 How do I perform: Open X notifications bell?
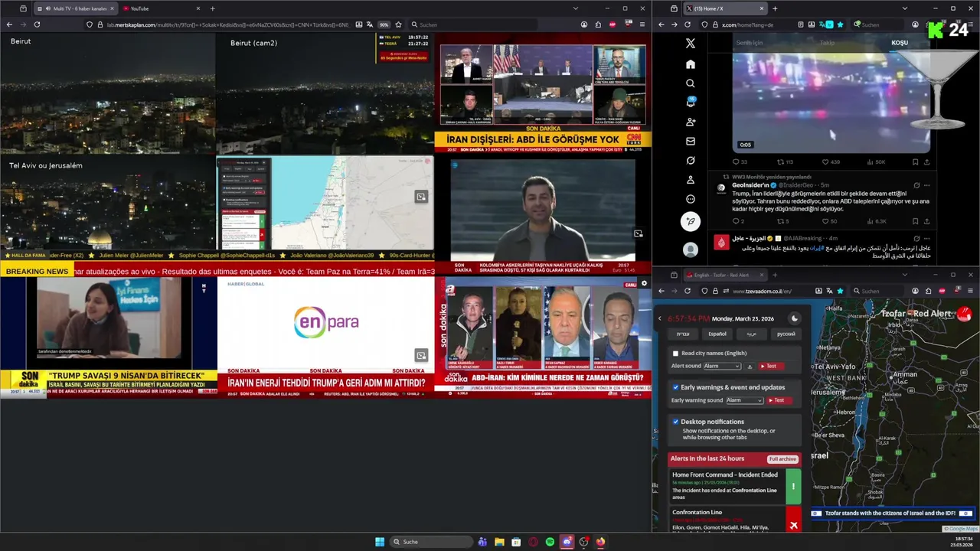pos(690,103)
